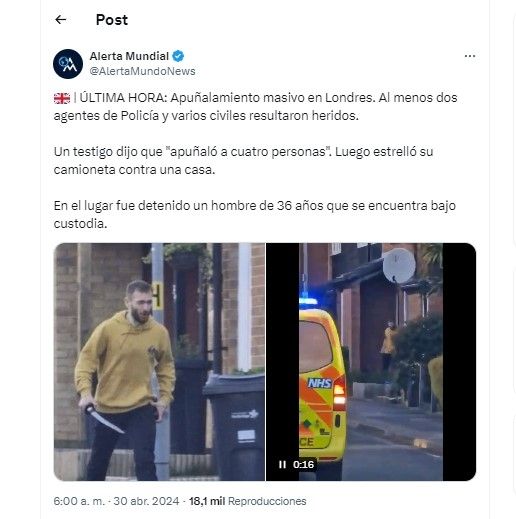Click the blue verified badge
Screen dimensions: 516x519
pos(178,56)
